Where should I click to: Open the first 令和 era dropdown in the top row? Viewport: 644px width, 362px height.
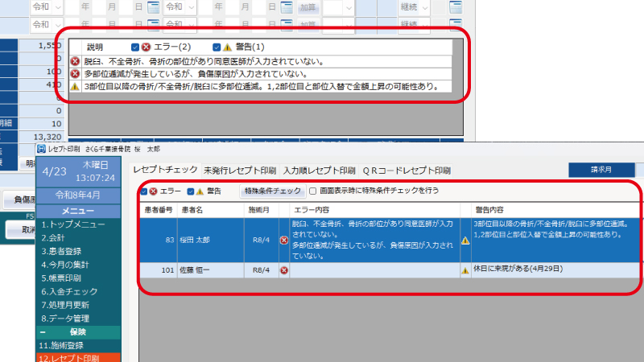pyautogui.click(x=47, y=7)
